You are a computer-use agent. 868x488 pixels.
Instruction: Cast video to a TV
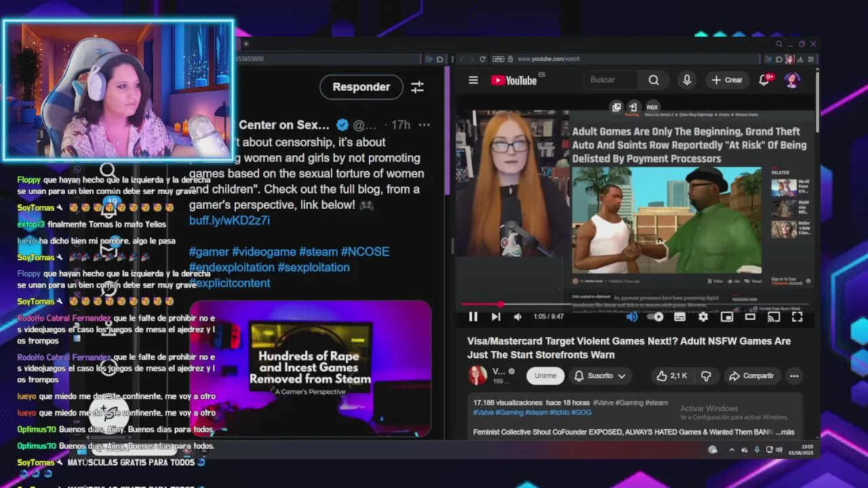click(774, 317)
